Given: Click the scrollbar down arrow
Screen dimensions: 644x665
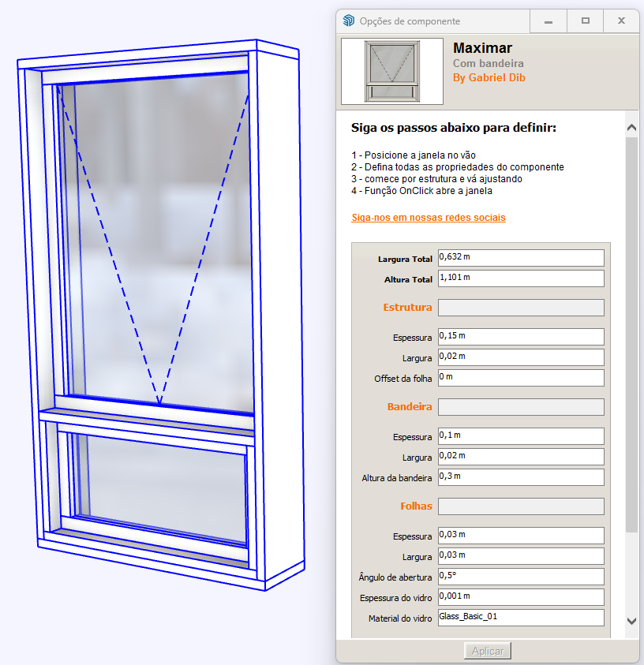Looking at the screenshot, I should coord(631,621).
